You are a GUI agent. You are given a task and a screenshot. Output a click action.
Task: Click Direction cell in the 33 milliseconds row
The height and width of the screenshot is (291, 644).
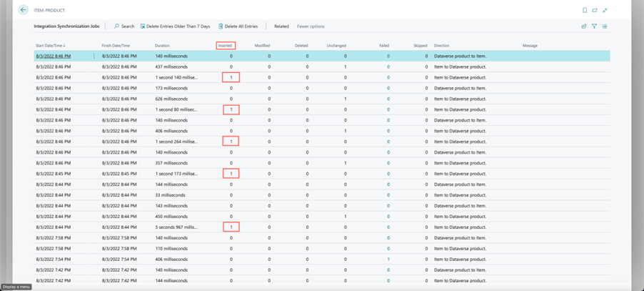tap(460, 194)
